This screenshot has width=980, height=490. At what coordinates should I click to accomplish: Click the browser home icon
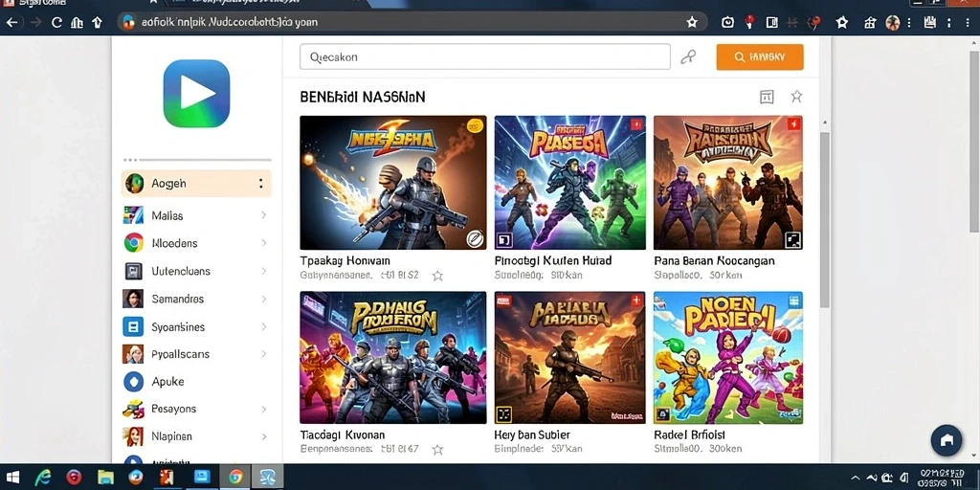tap(77, 23)
